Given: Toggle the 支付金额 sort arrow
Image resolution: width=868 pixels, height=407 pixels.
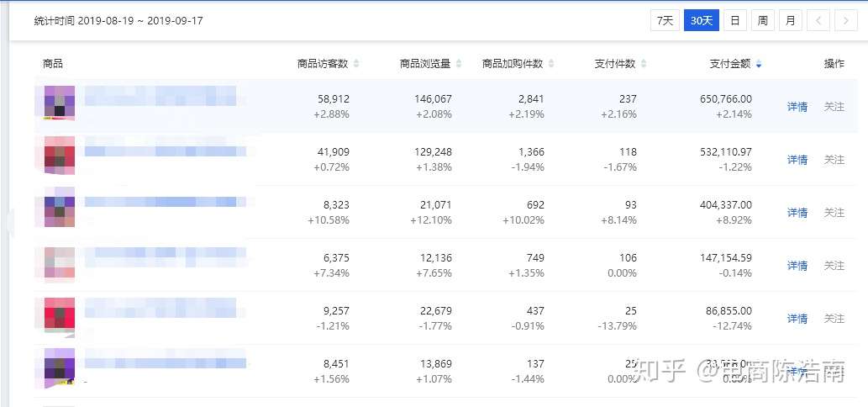Looking at the screenshot, I should coord(759,64).
